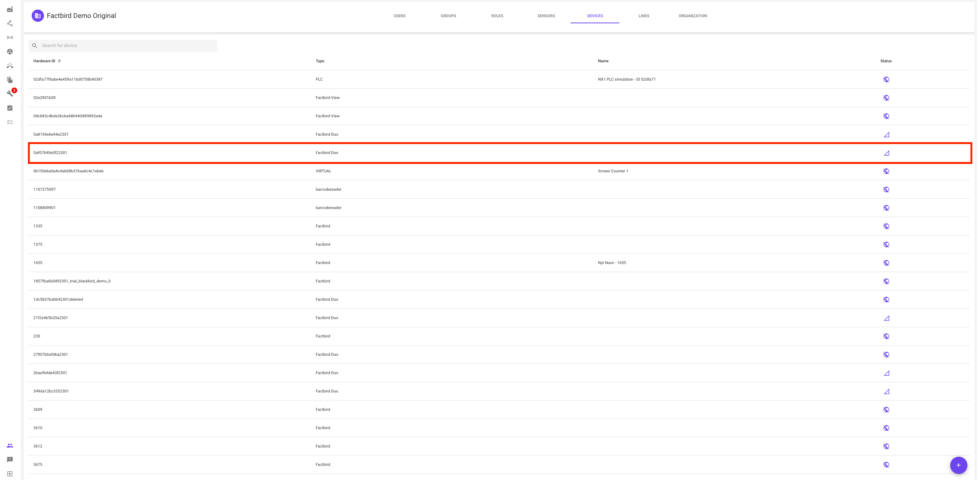
Task: Select hardware ID 3610
Action: coord(38,428)
